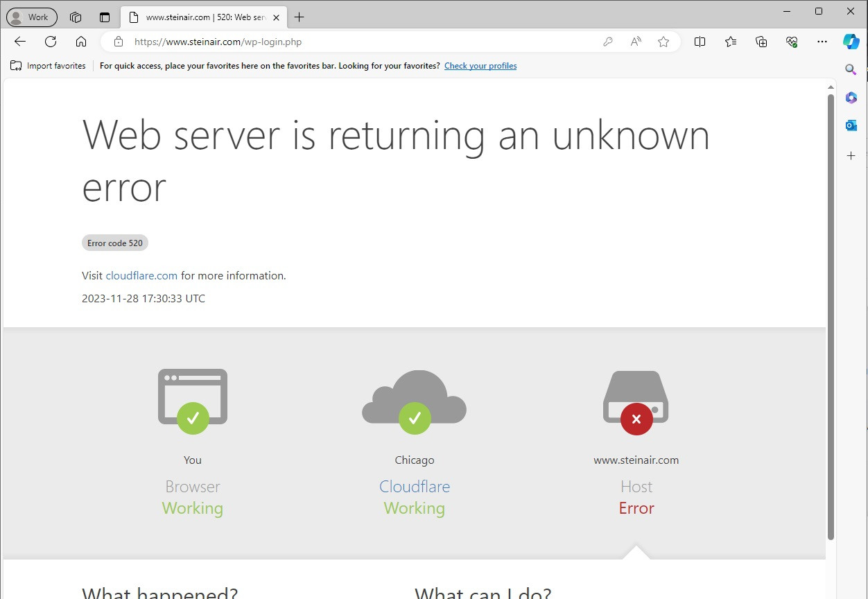This screenshot has height=599, width=868.
Task: Open a new tab with plus button
Action: pos(300,17)
